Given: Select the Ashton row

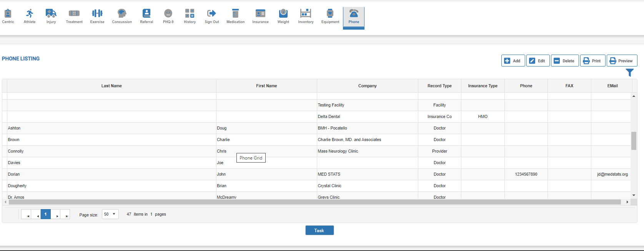Looking at the screenshot, I should pyautogui.click(x=316, y=128).
